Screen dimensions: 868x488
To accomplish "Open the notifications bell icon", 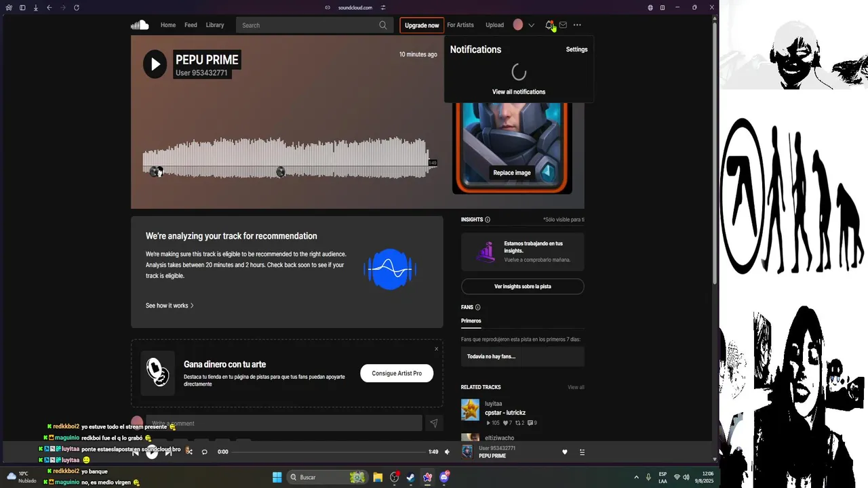I will [549, 25].
